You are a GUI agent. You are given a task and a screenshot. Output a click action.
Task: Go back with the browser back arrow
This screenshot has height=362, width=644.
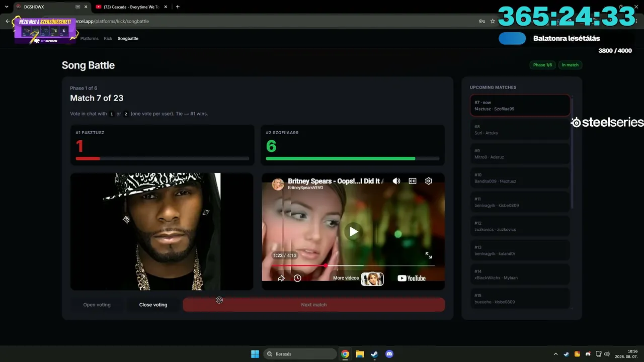(8, 21)
